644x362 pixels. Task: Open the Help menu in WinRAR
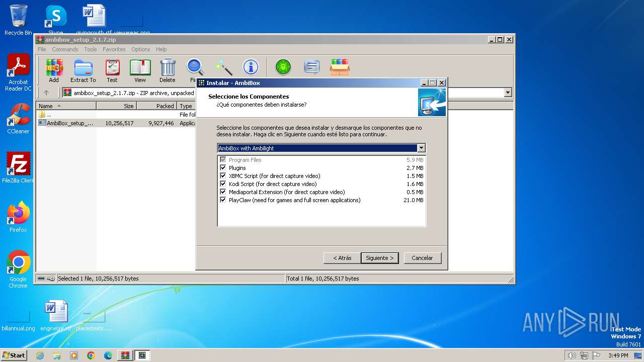pos(161,49)
